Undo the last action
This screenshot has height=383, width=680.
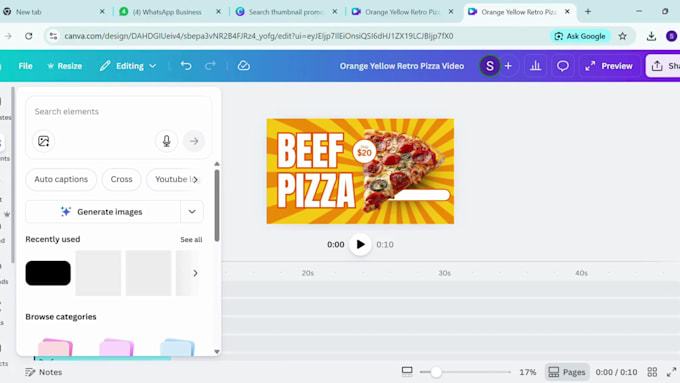click(x=186, y=66)
